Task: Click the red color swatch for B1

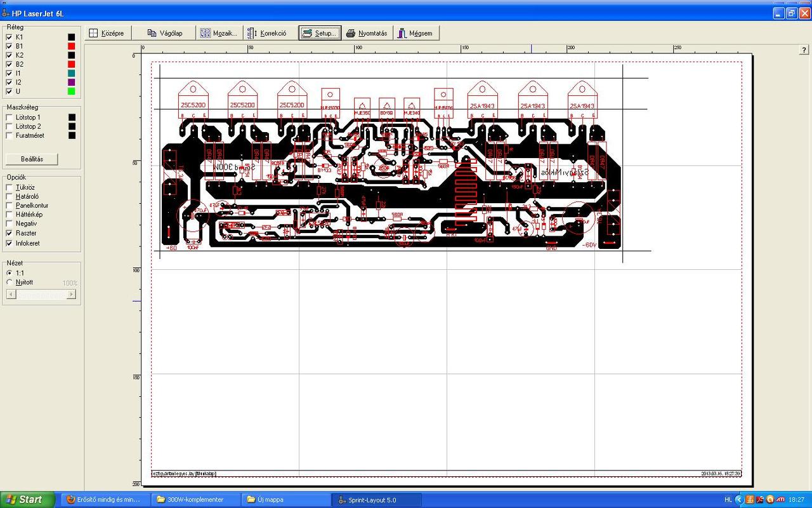Action: point(72,46)
